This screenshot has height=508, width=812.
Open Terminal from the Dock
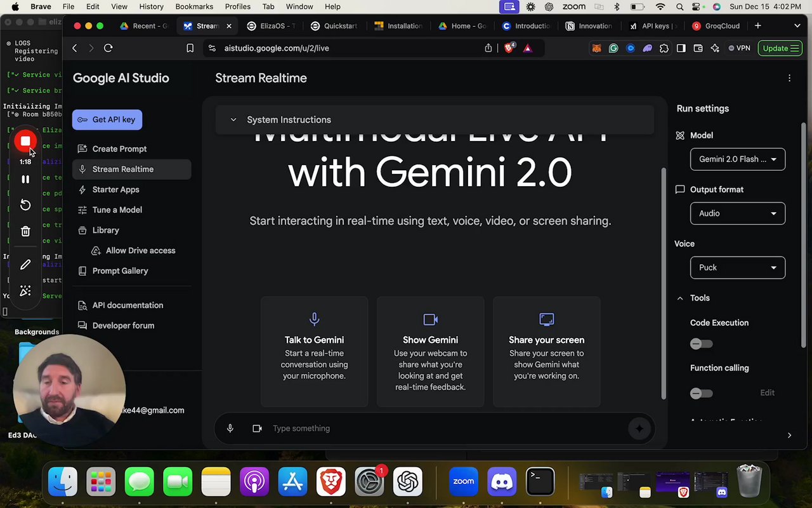click(540, 481)
